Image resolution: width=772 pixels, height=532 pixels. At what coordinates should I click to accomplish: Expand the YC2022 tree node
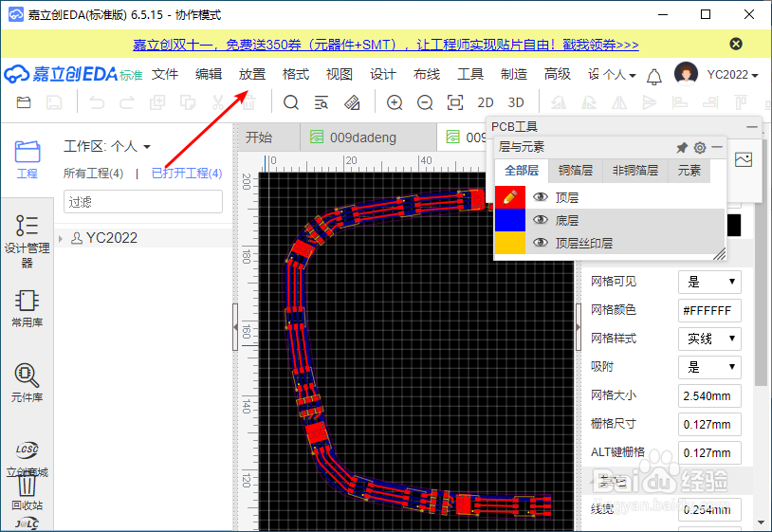point(61,239)
